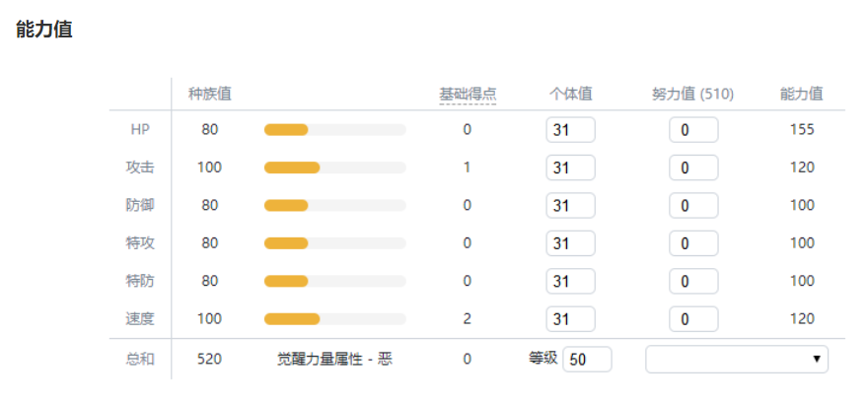
Task: Click the 基础得点 underlined header
Action: click(x=468, y=95)
